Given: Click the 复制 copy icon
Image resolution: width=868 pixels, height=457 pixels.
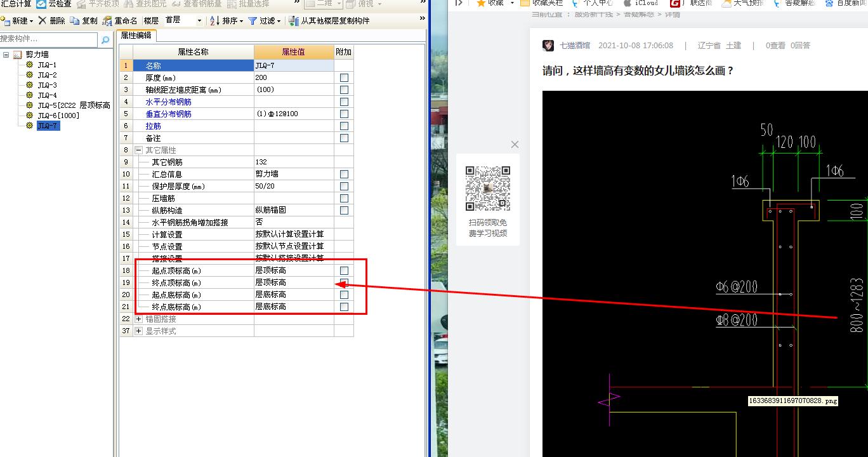Looking at the screenshot, I should (x=75, y=21).
